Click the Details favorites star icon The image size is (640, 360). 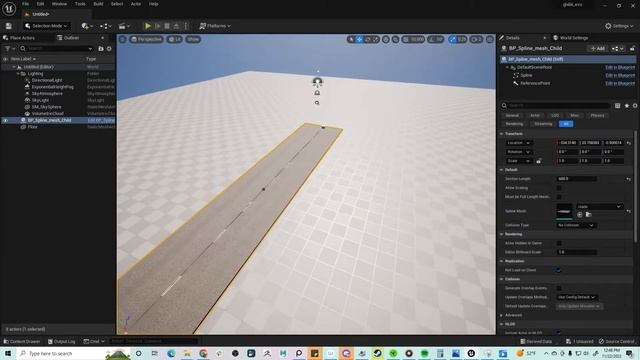[x=627, y=105]
